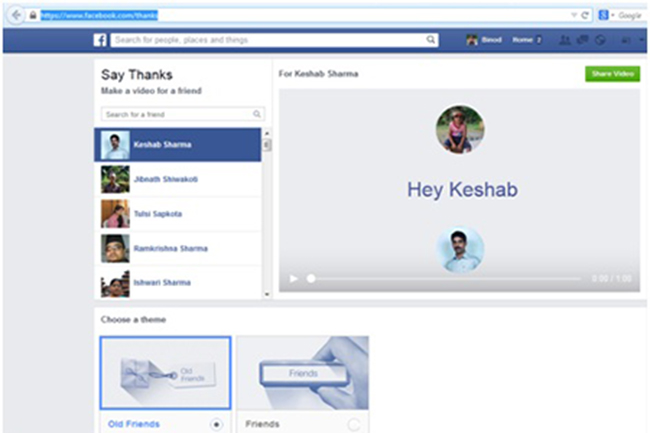Click the friend list scrollbar down arrow
This screenshot has height=433, width=650.
pyautogui.click(x=267, y=294)
